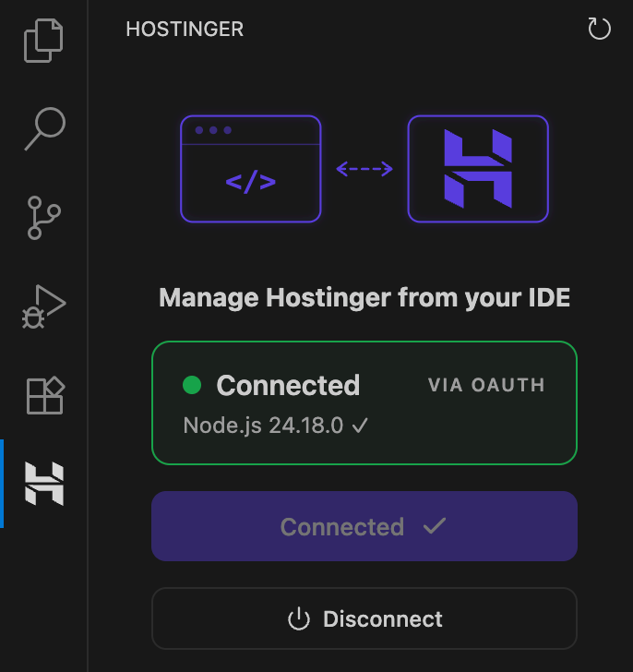Click the green Connected status text
The image size is (633, 672).
288,385
